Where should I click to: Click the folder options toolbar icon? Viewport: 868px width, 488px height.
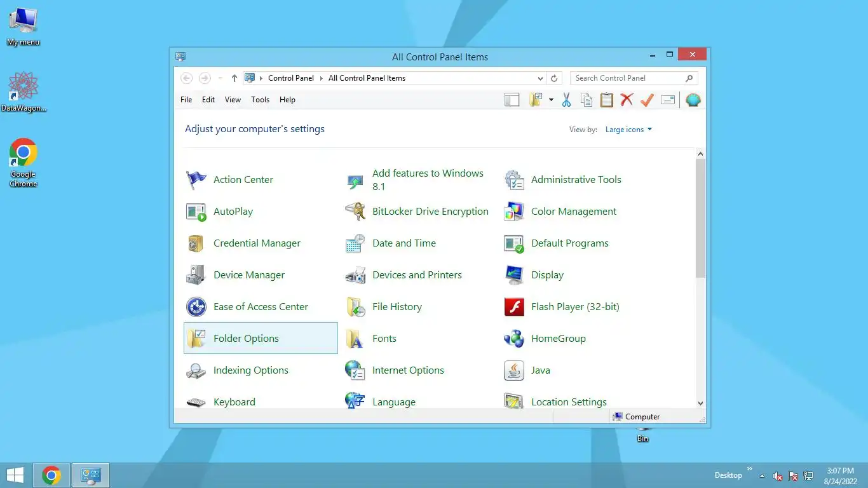pyautogui.click(x=536, y=100)
